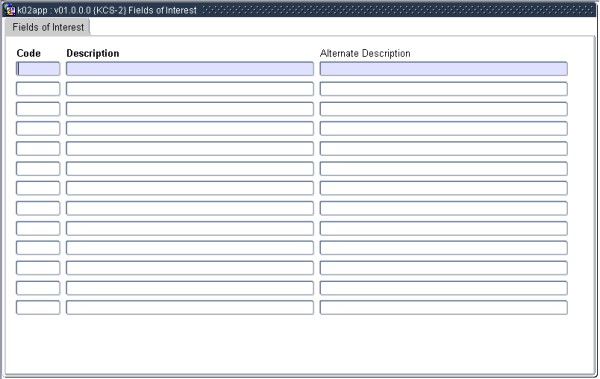The image size is (600, 379).
Task: Focus the first row Code field
Action: (38, 69)
